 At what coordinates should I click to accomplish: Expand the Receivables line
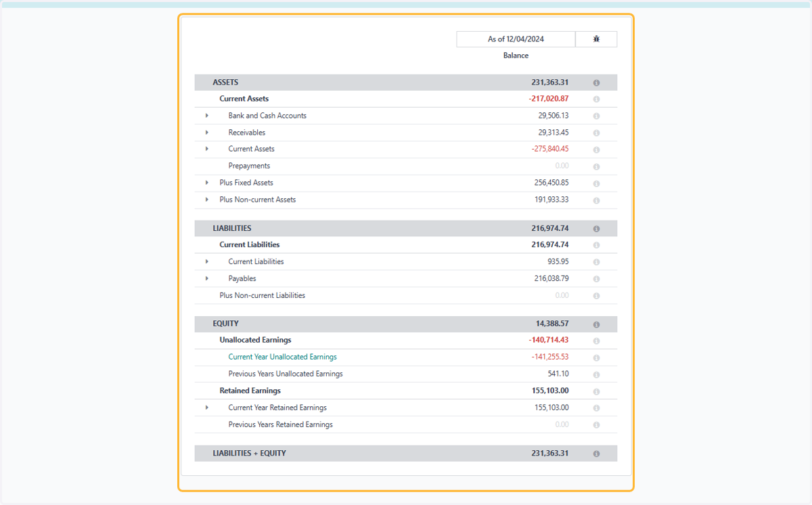pos(207,133)
